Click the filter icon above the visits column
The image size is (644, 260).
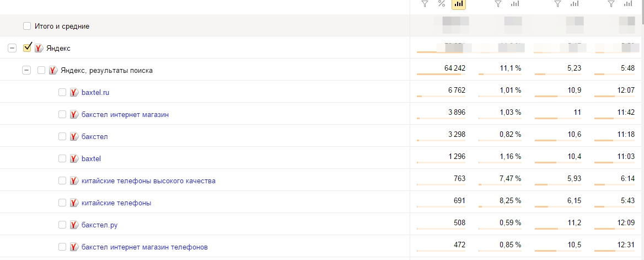coord(425,4)
